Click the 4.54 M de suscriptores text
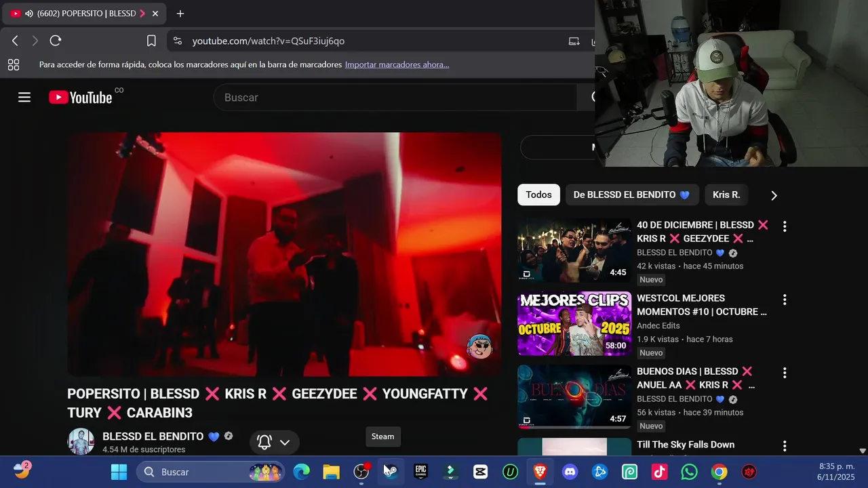The width and height of the screenshot is (868, 488). [x=144, y=449]
